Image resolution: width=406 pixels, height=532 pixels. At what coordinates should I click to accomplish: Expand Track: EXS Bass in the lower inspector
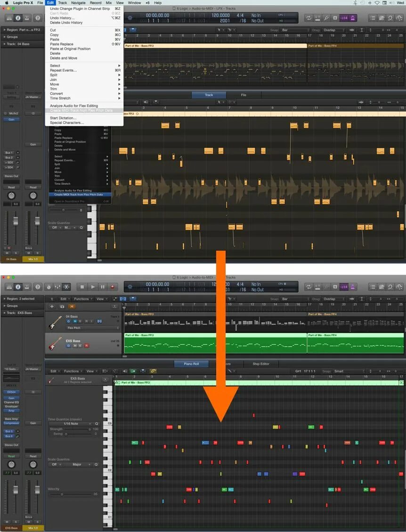[4, 313]
